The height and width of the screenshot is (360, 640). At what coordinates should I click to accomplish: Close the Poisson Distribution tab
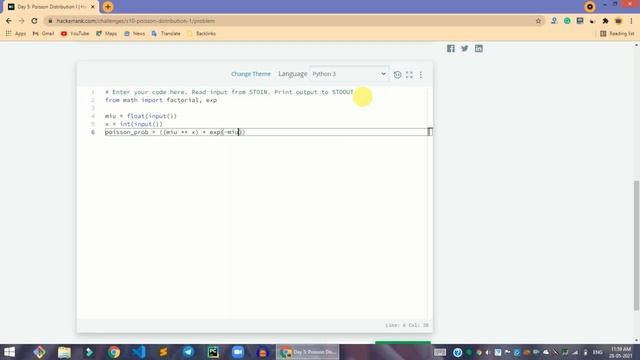click(x=93, y=7)
